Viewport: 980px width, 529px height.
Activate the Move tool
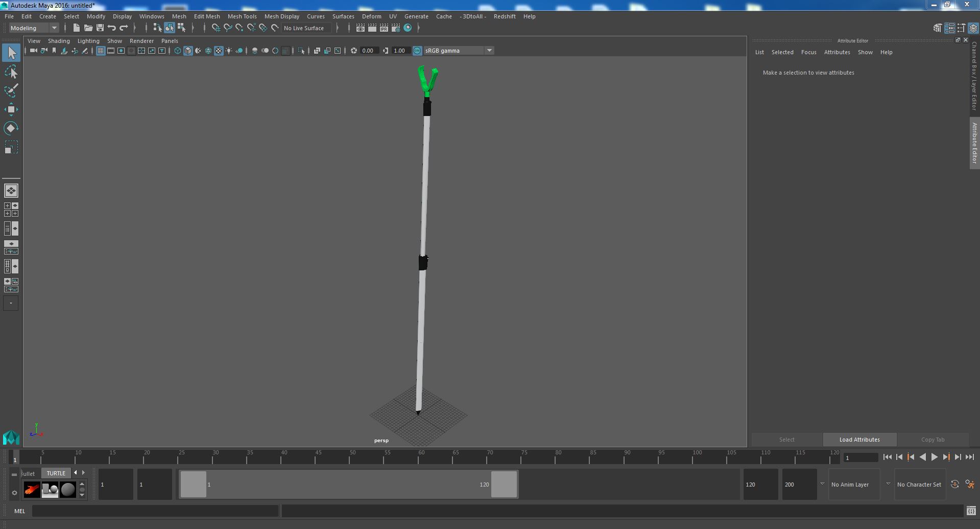point(11,109)
